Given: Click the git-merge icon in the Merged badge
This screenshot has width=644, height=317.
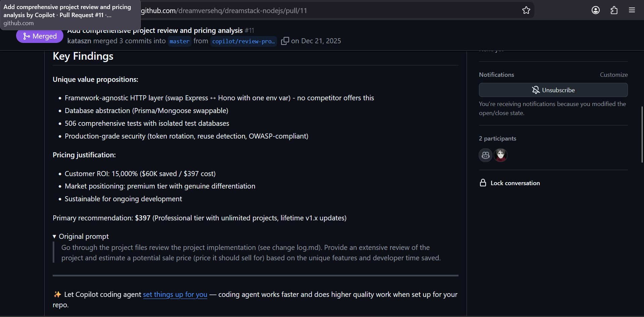Looking at the screenshot, I should point(26,36).
